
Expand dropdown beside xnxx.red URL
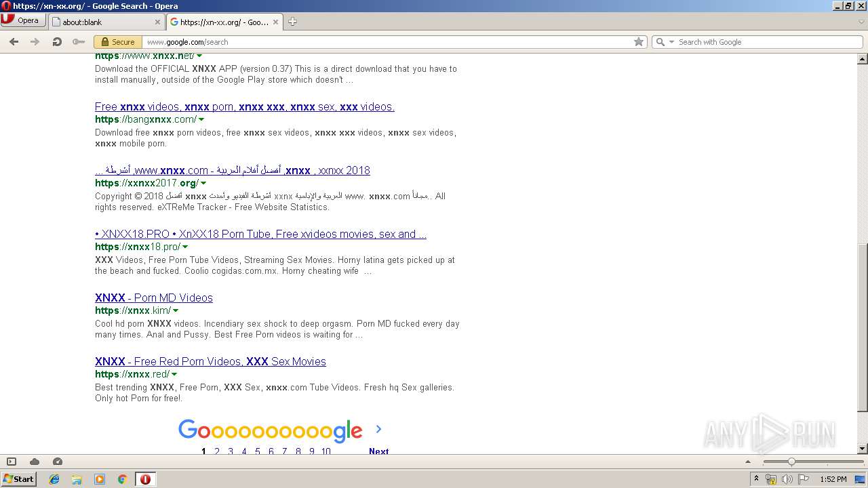click(x=174, y=375)
